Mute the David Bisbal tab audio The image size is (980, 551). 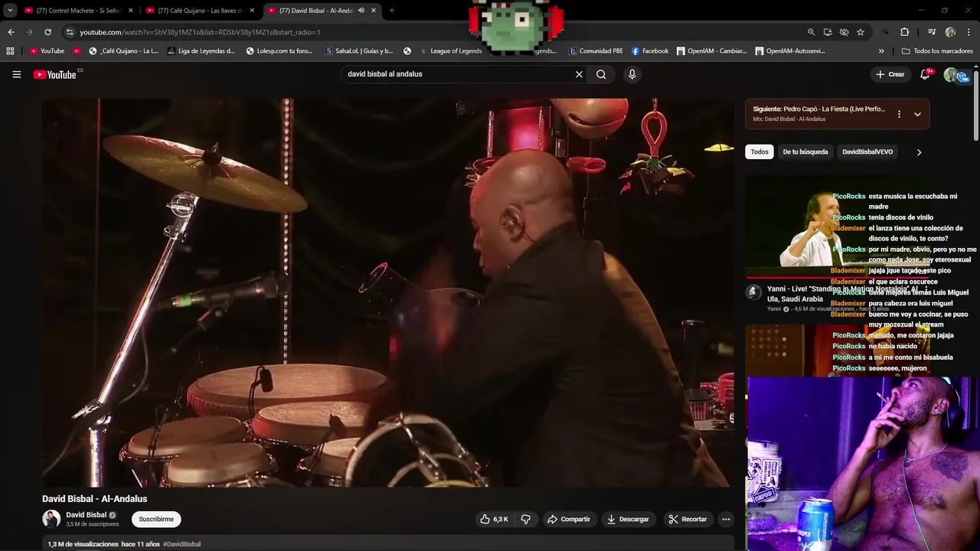361,11
